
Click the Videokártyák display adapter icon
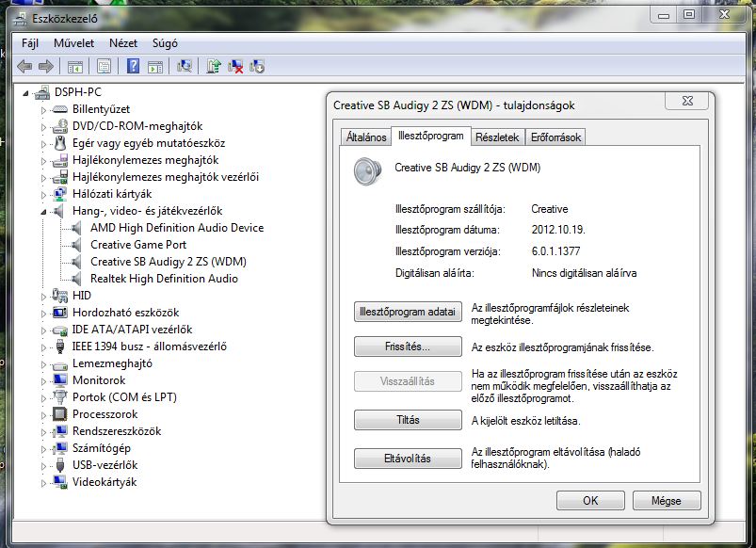click(x=60, y=482)
